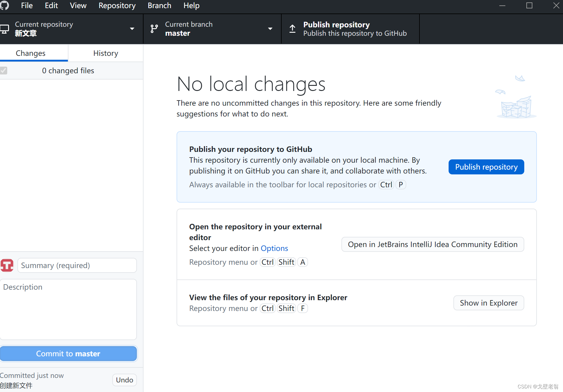Follow the Options link for editor
563x392 pixels.
274,248
